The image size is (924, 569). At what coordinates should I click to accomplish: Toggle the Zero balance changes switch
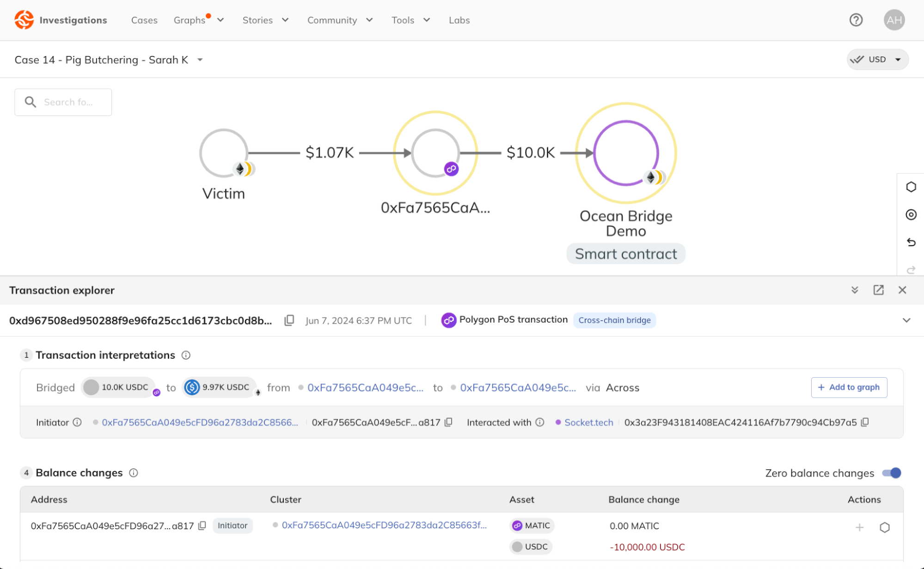891,473
